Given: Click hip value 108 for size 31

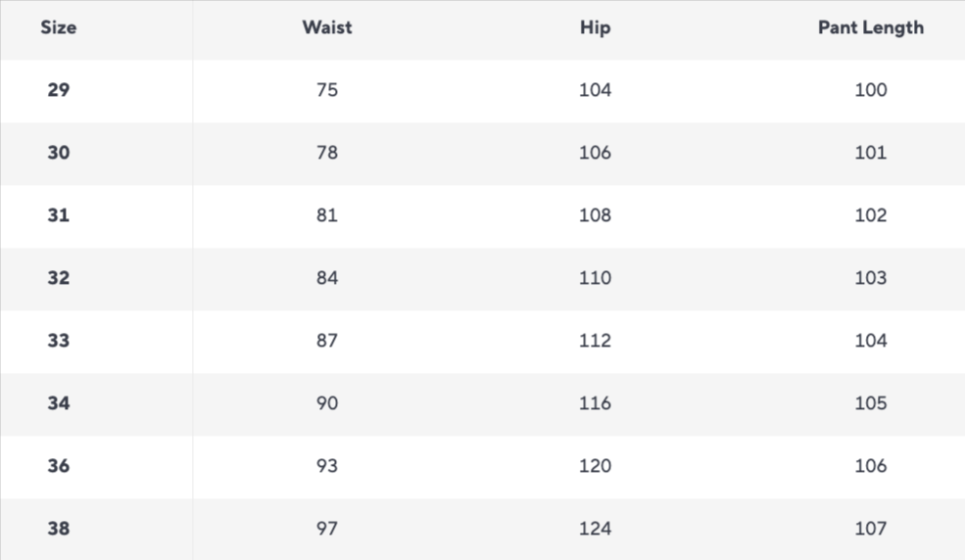Looking at the screenshot, I should click(595, 215).
